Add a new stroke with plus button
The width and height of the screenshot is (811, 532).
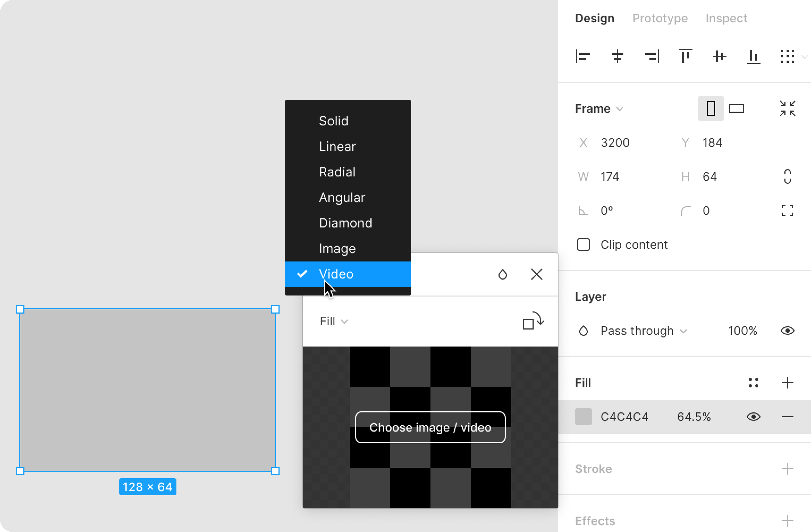click(x=787, y=469)
